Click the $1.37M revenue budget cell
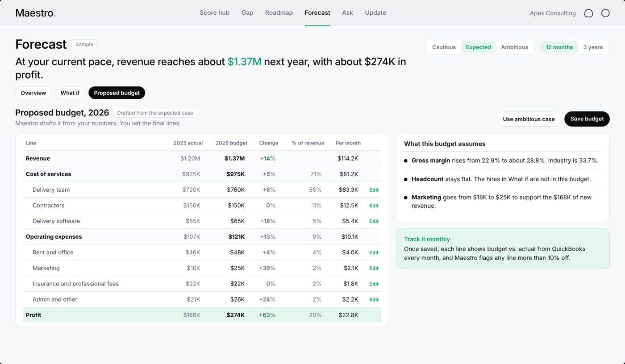 pyautogui.click(x=234, y=158)
